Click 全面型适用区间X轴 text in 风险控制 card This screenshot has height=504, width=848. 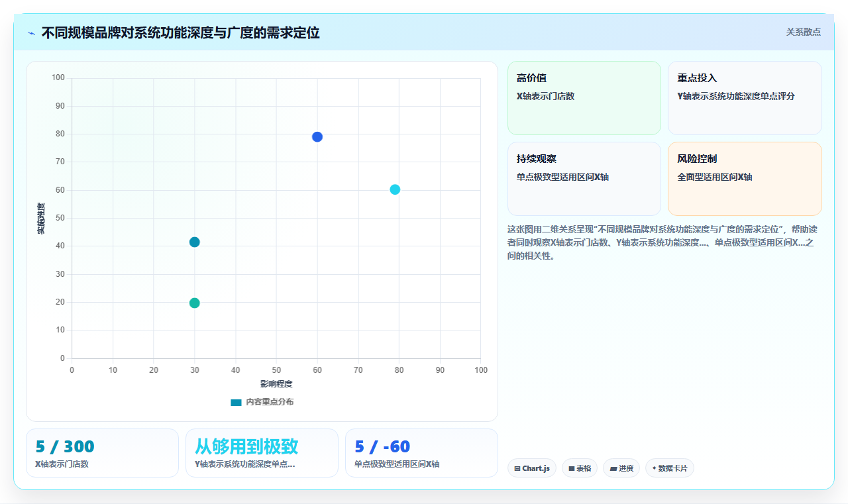pos(715,177)
